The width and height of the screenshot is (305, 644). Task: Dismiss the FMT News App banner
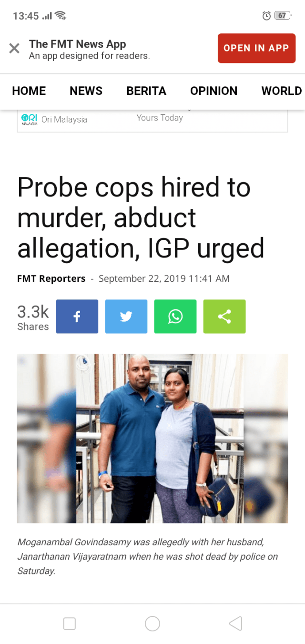click(14, 48)
